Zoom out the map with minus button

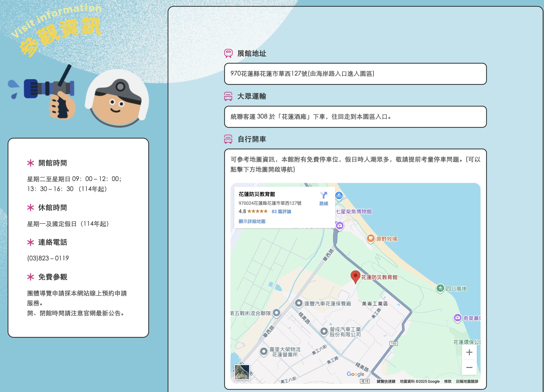point(469,368)
